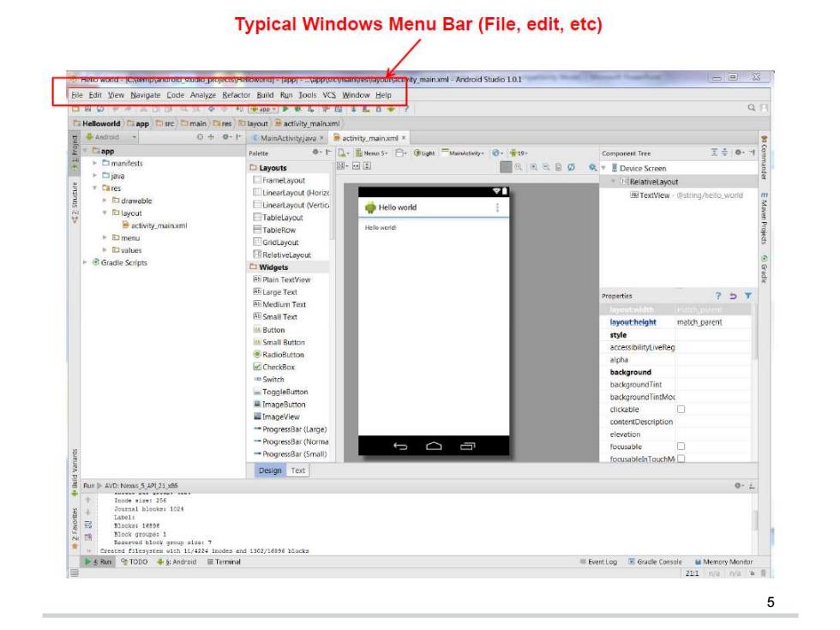Click zoom in icon in designer
The width and height of the screenshot is (840, 630).
coord(533,167)
